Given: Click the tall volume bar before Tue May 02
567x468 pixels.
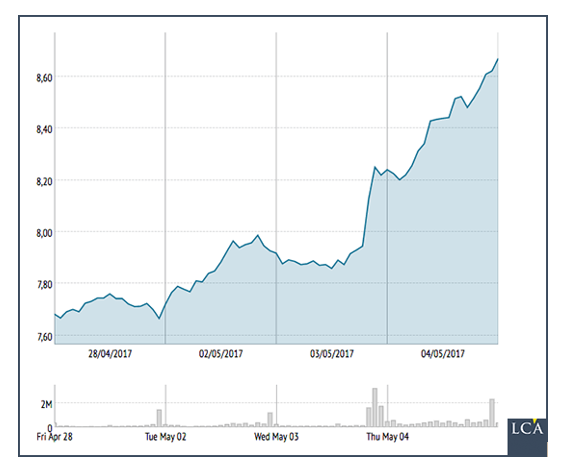Looking at the screenshot, I should click(x=159, y=418).
